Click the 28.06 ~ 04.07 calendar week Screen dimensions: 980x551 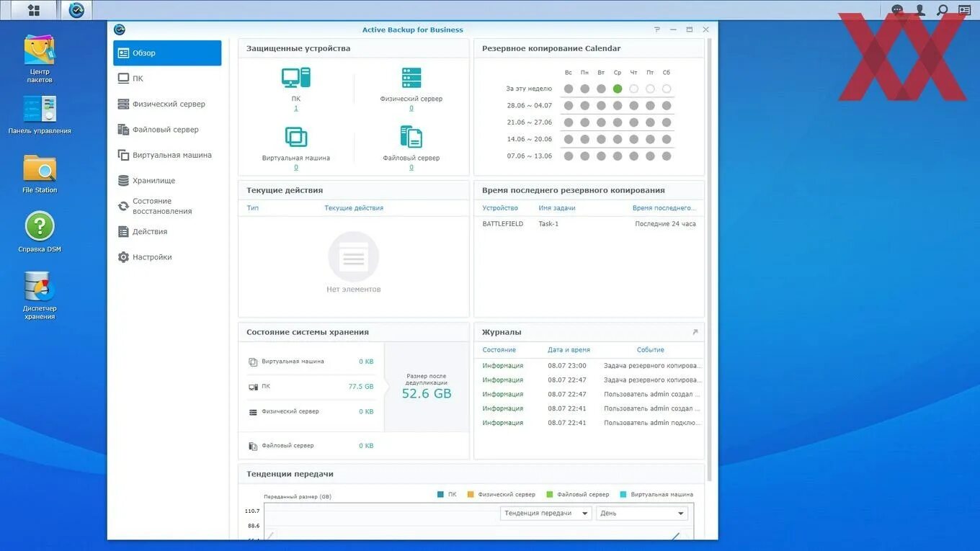[x=529, y=105]
